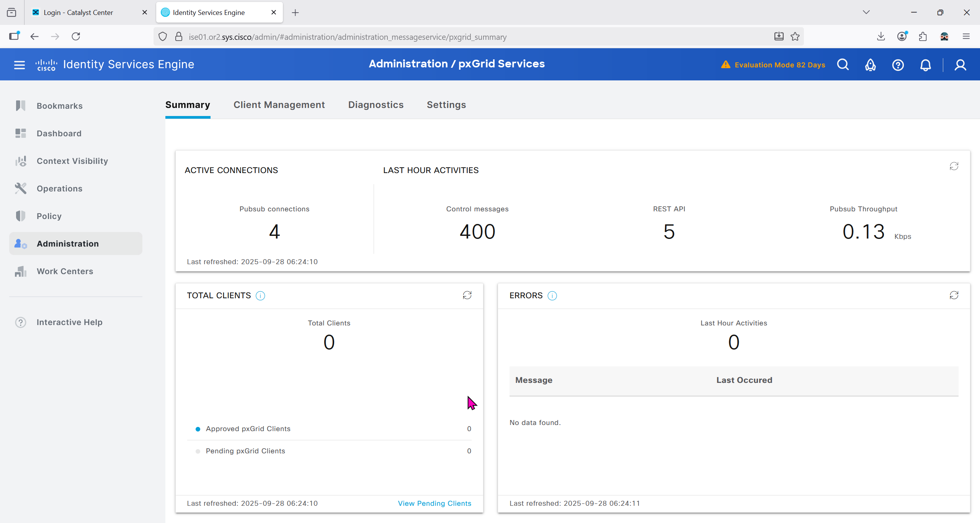The width and height of the screenshot is (980, 523).
Task: Open Policy in the sidebar
Action: coord(49,216)
